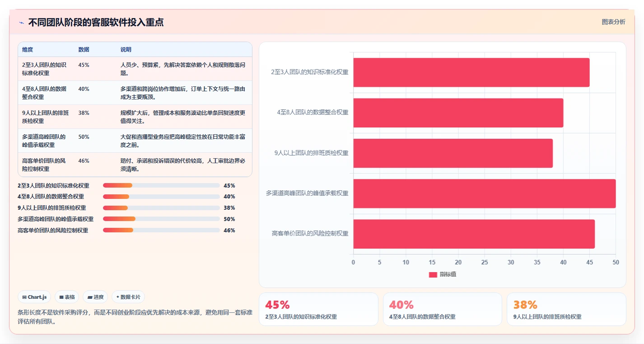
Task: Click chart bar for 高客单价团队的风险控制权重
Action: [474, 234]
